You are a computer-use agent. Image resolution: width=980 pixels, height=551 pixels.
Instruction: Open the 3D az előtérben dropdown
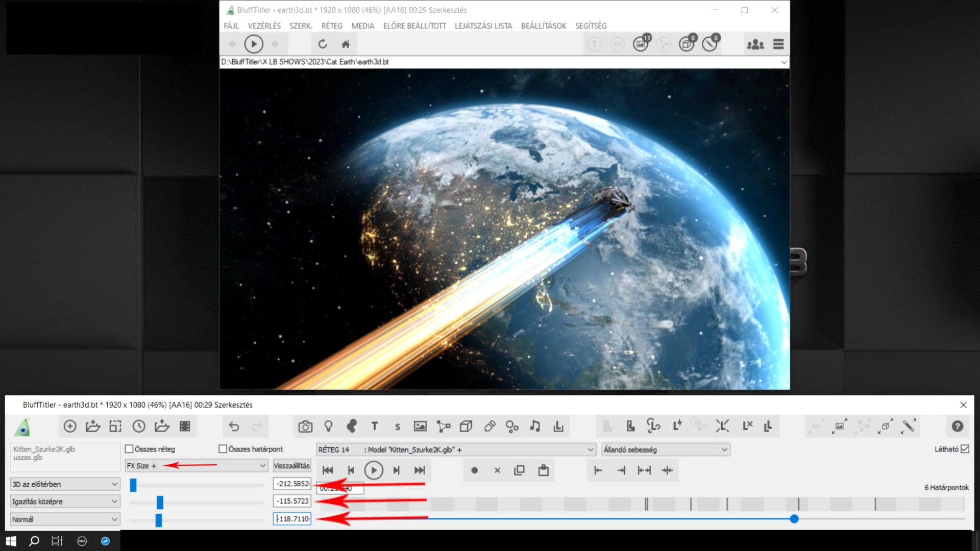(x=65, y=484)
